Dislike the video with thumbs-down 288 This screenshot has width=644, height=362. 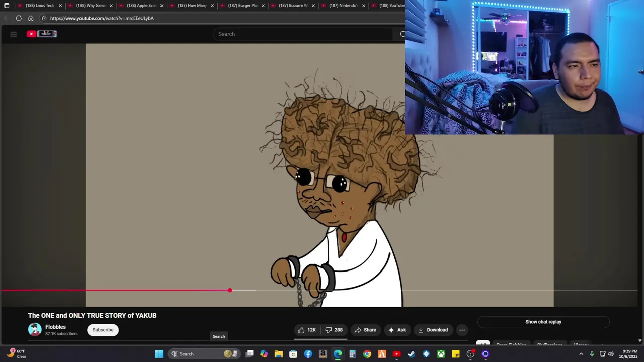point(334,330)
